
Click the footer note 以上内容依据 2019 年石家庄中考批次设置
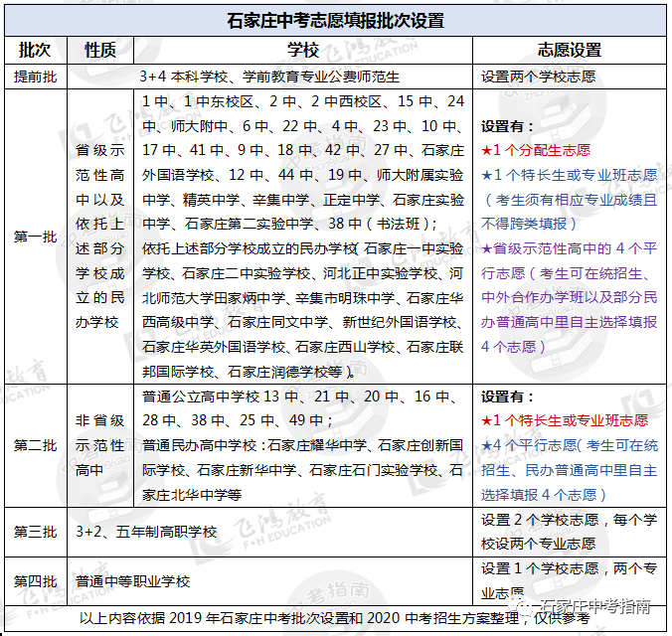pos(335,618)
